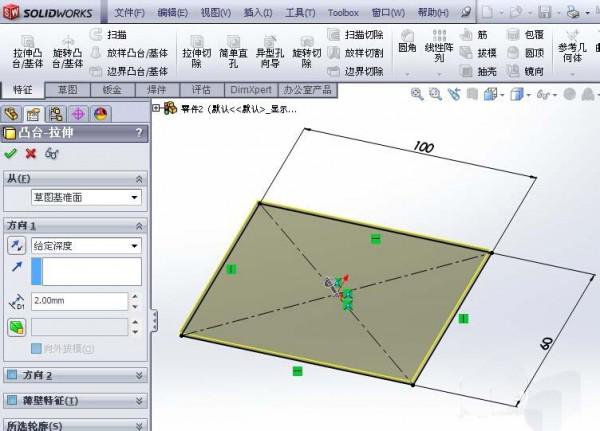Choose the Mirror (镜向) tool
Viewport: 600px width, 431px height.
tap(525, 71)
